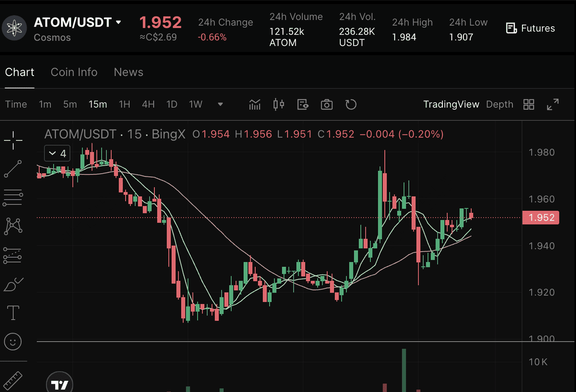This screenshot has height=392, width=576.
Task: Open the emoji sticker tool
Action: [x=13, y=342]
